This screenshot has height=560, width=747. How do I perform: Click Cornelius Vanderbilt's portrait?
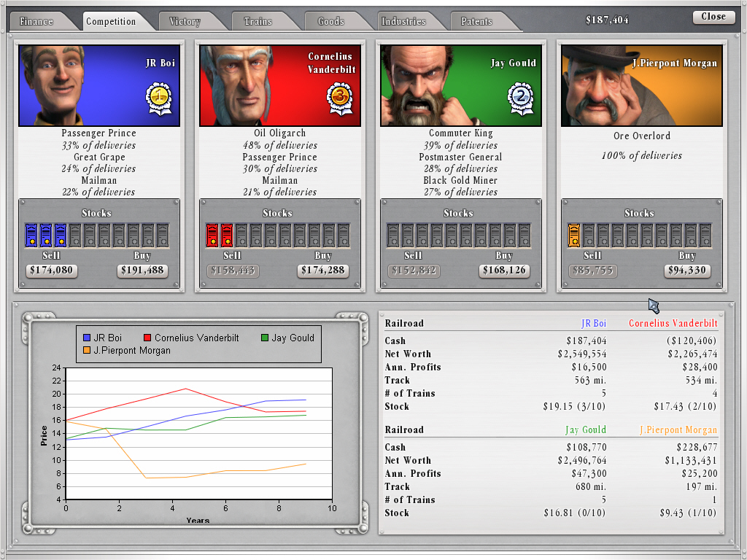point(280,86)
